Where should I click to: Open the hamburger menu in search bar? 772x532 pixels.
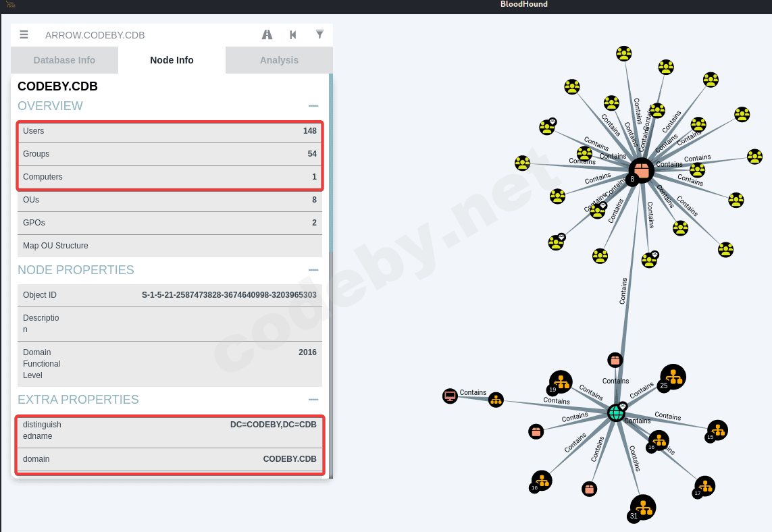coord(24,34)
